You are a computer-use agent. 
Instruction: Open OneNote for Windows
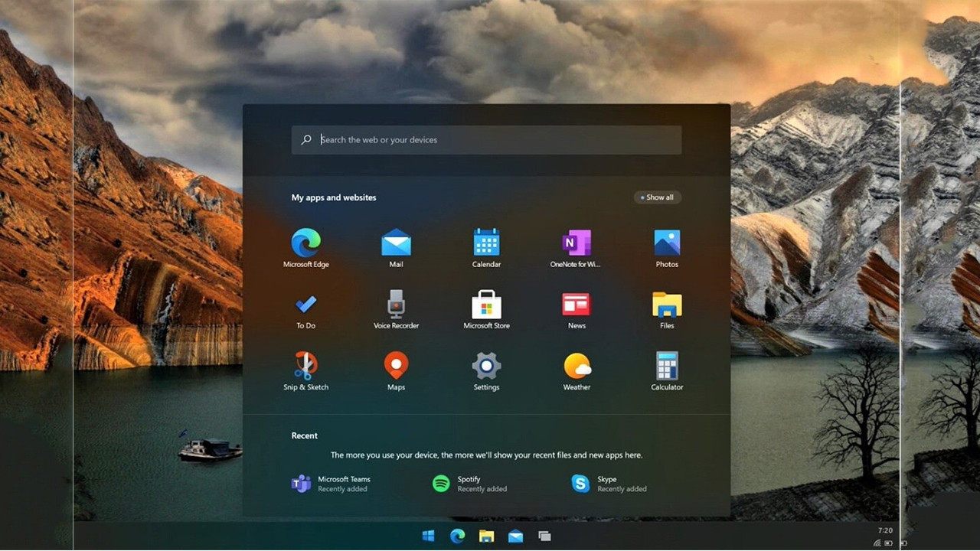tap(576, 241)
